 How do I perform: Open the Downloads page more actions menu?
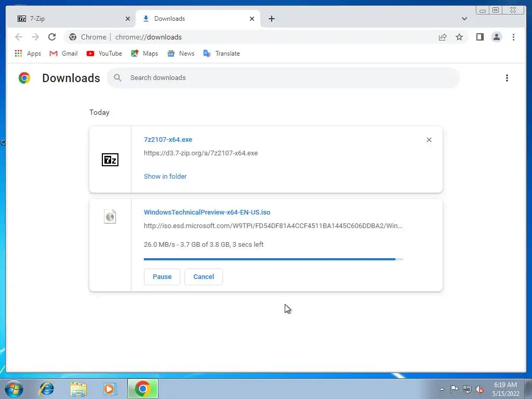507,78
